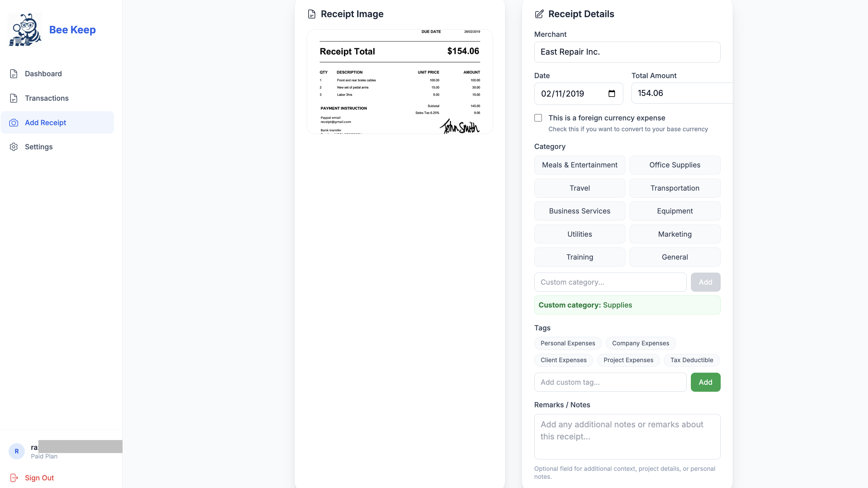The height and width of the screenshot is (488, 868).
Task: Open the date picker calendar icon
Action: (611, 93)
